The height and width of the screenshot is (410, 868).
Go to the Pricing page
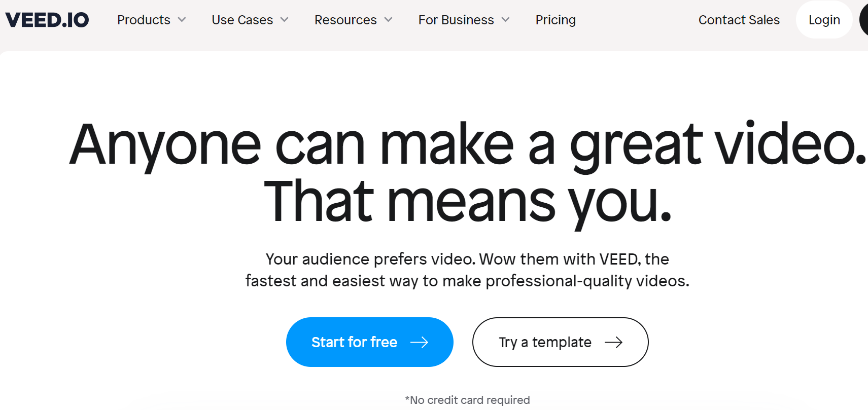pos(555,20)
